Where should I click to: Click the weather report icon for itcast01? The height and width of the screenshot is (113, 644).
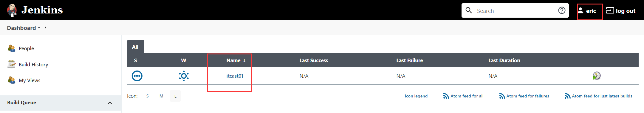(184, 76)
